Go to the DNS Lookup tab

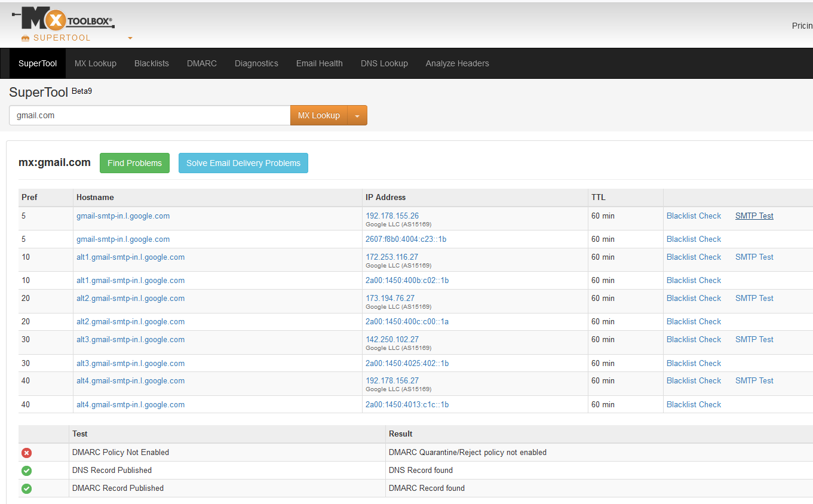[384, 63]
